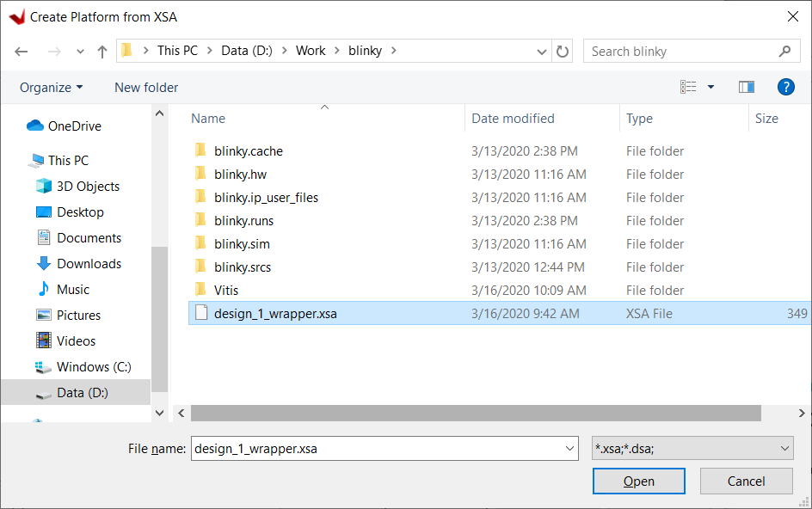Select the blinky.srcs folder
This screenshot has height=509, width=812.
(243, 267)
